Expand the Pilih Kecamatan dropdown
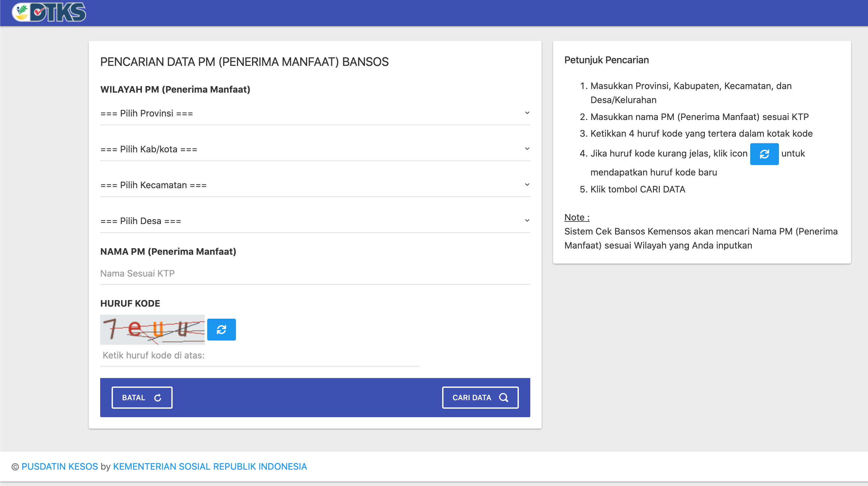The width and height of the screenshot is (868, 486). 303,185
